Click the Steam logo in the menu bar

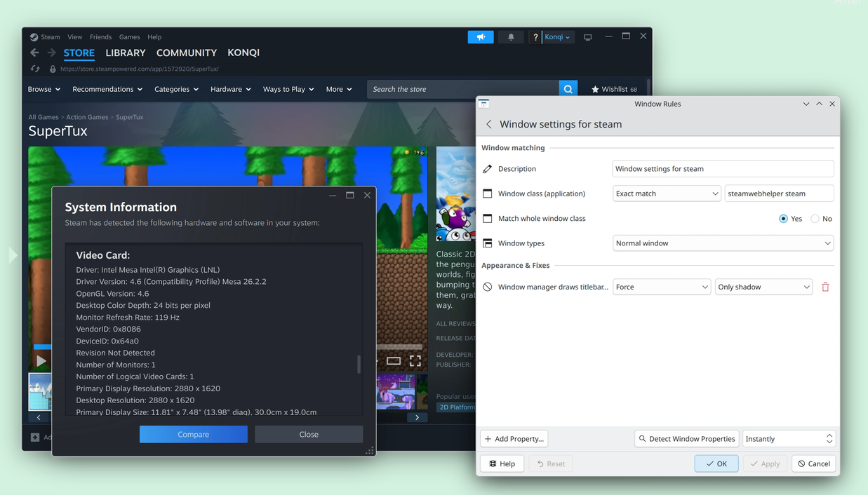[x=34, y=37]
